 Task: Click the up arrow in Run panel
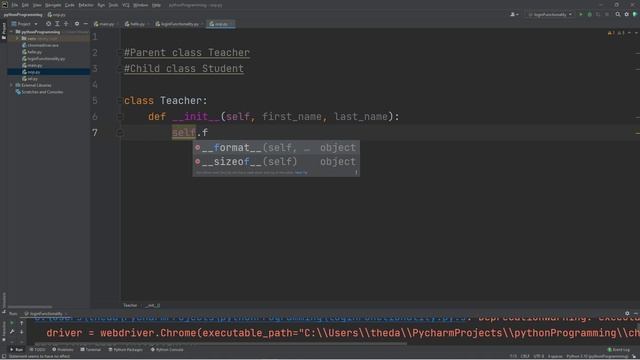coord(22,323)
